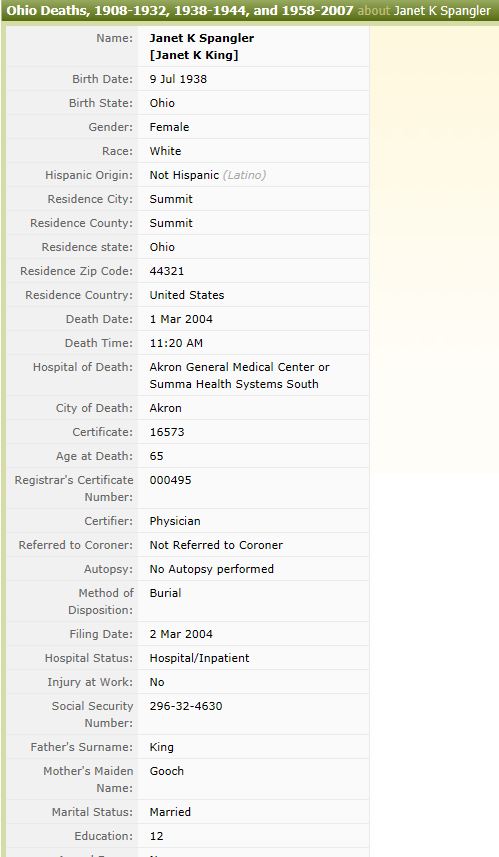Image resolution: width=499 pixels, height=857 pixels.
Task: Click the Registrar's Certificate Number 000495
Action: coord(171,480)
